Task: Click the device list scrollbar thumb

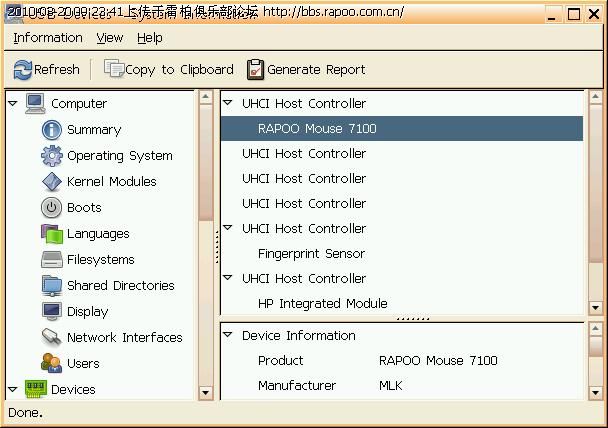Action: pos(596,183)
